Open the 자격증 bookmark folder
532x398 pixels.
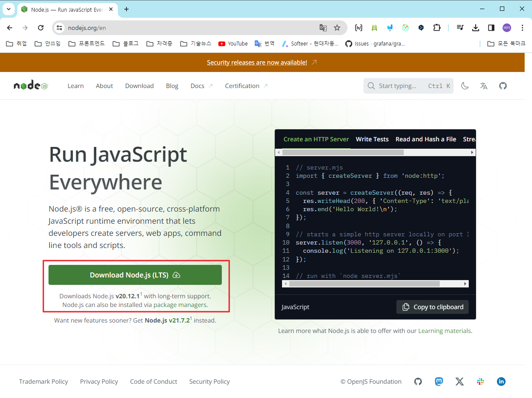coord(159,43)
